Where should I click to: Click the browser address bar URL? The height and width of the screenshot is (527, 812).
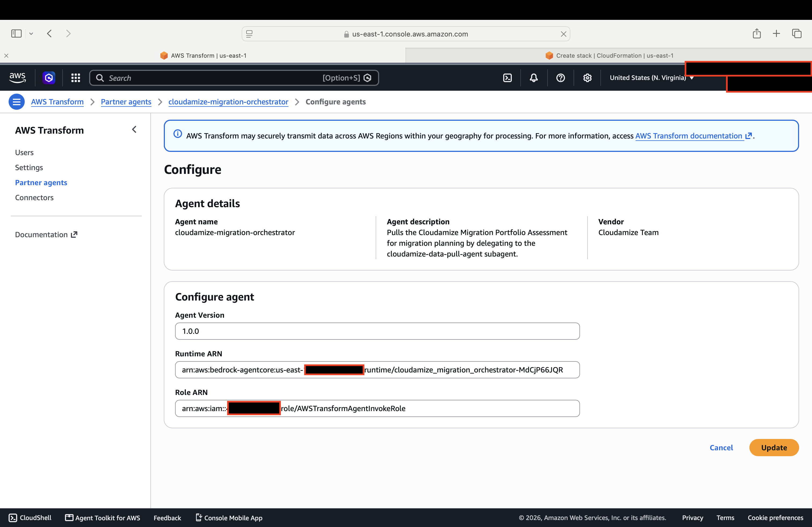tap(410, 34)
